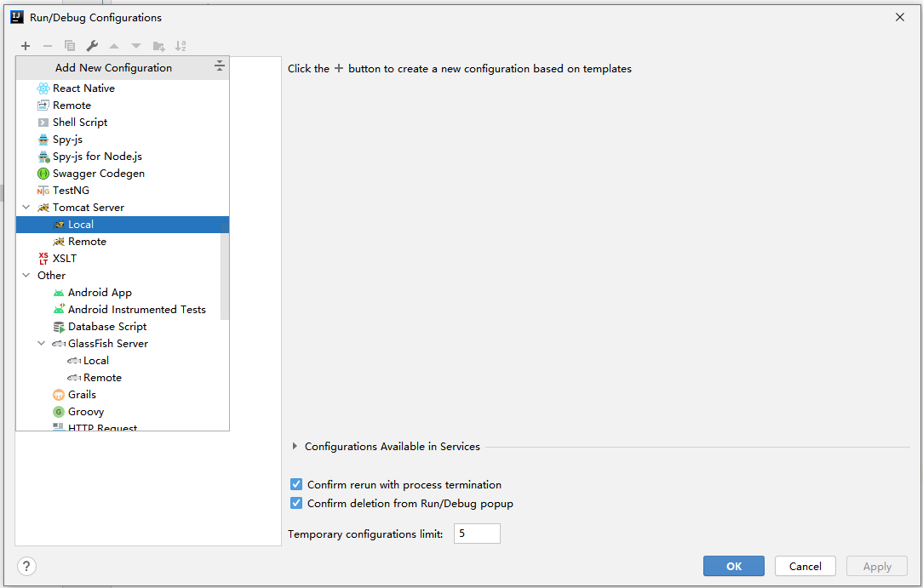This screenshot has width=923, height=588.
Task: Click the Cancel button
Action: (805, 566)
